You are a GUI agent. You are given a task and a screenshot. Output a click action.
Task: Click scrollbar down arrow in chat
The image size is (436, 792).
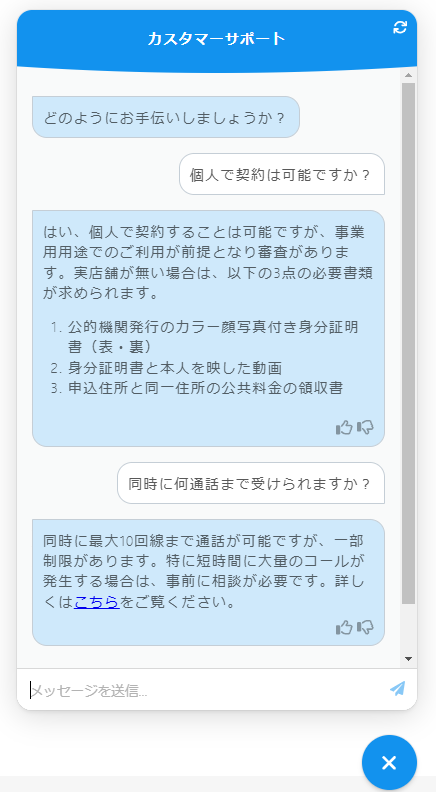409,659
